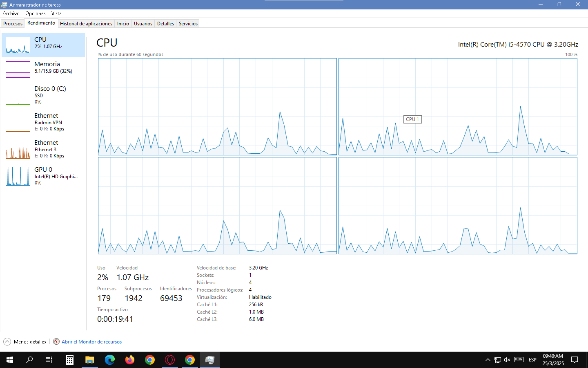588x368 pixels.
Task: Select Ethernet 3 network item
Action: tap(43, 149)
